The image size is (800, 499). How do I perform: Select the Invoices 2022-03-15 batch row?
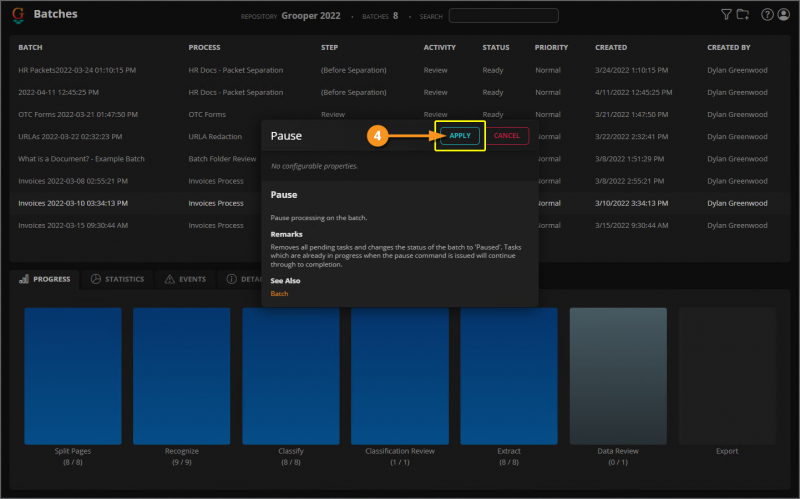click(x=73, y=225)
